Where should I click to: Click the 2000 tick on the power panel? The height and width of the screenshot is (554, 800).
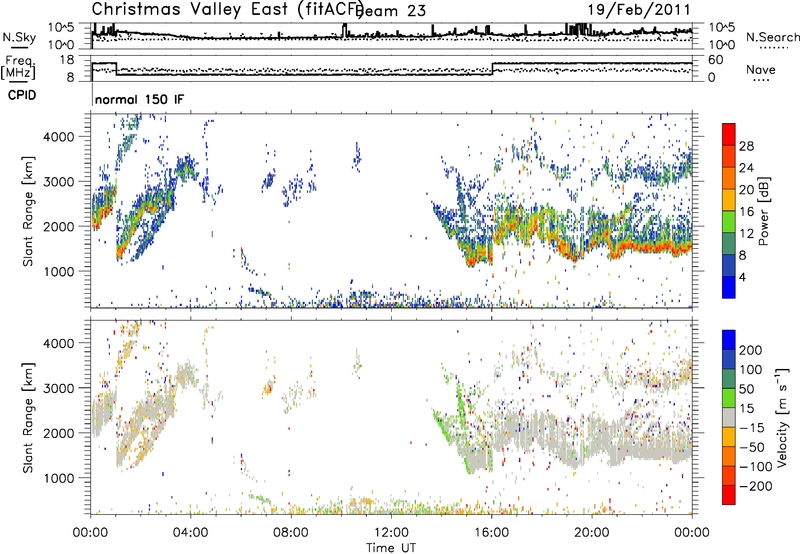(x=59, y=226)
